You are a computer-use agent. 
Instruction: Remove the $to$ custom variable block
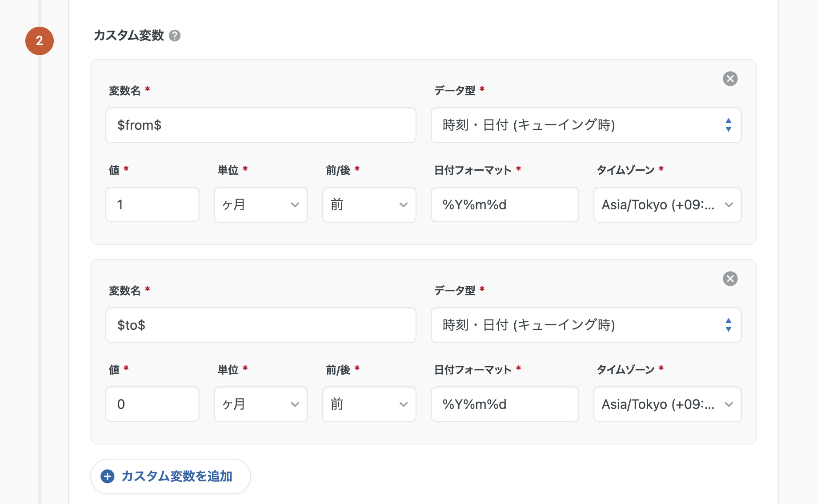point(730,279)
